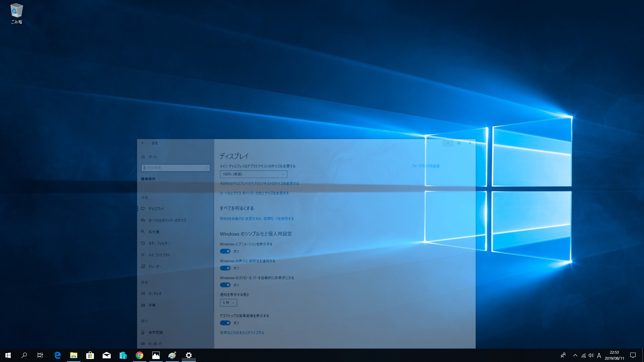Click フィードバックの送信 link

(x=426, y=166)
